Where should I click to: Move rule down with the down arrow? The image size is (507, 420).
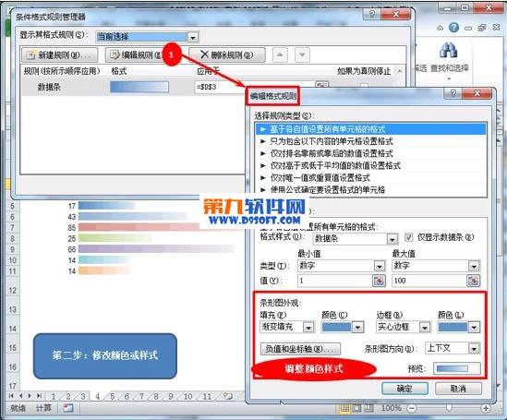pyautogui.click(x=302, y=55)
